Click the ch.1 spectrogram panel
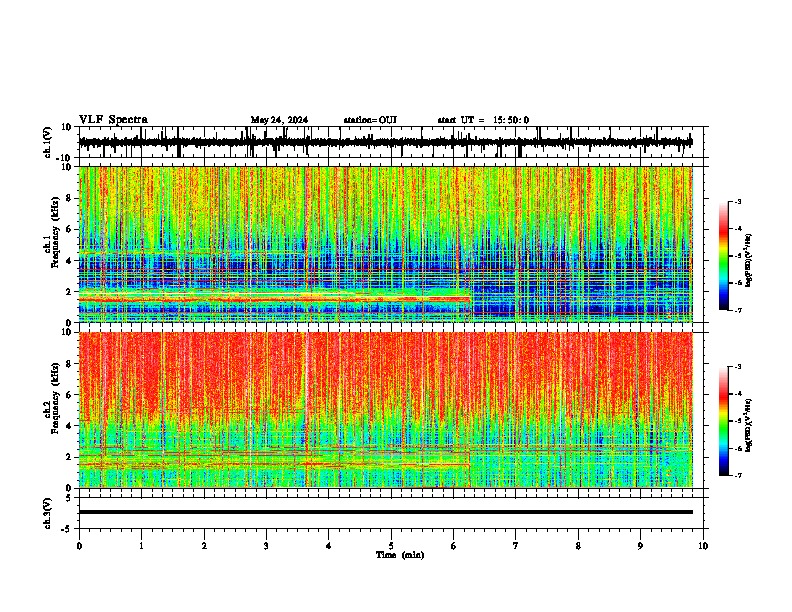The height and width of the screenshot is (612, 792). 391,244
